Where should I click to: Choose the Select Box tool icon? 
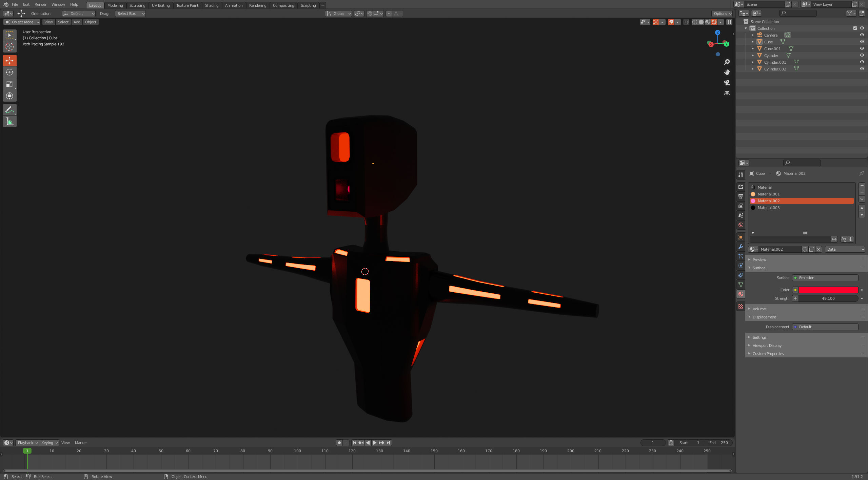(9, 35)
